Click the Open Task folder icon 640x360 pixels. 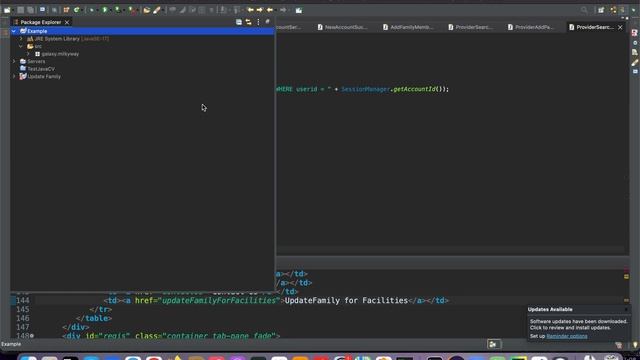click(147, 10)
